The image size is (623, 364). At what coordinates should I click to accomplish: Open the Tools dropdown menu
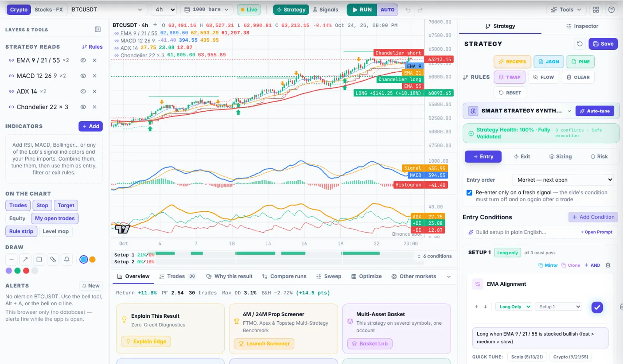[x=566, y=10]
